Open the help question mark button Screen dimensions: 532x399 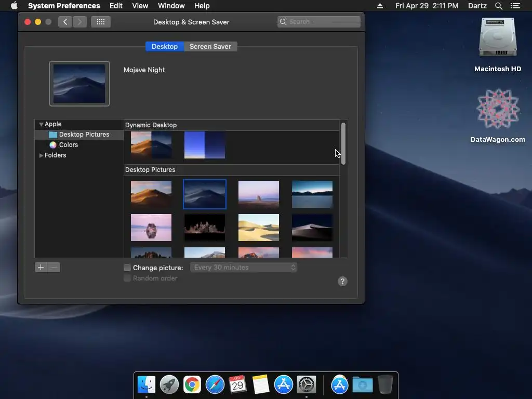click(x=342, y=281)
